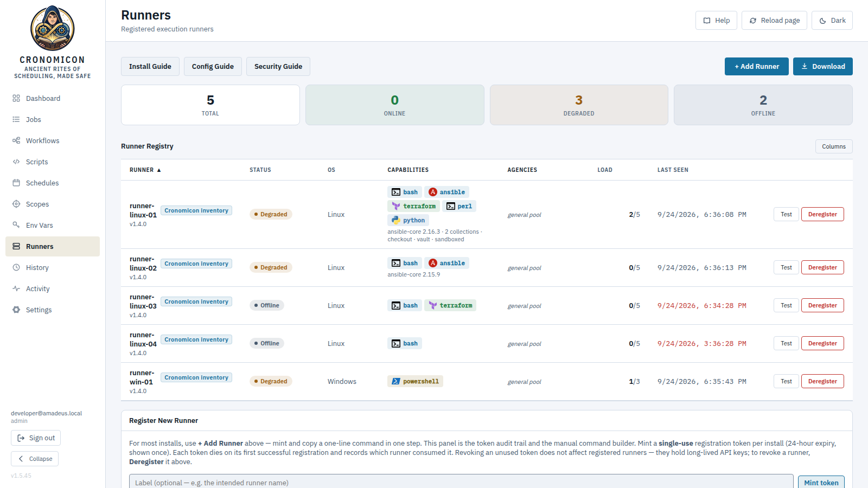
Task: Click the powershell icon for runner-win-01
Action: pos(396,381)
